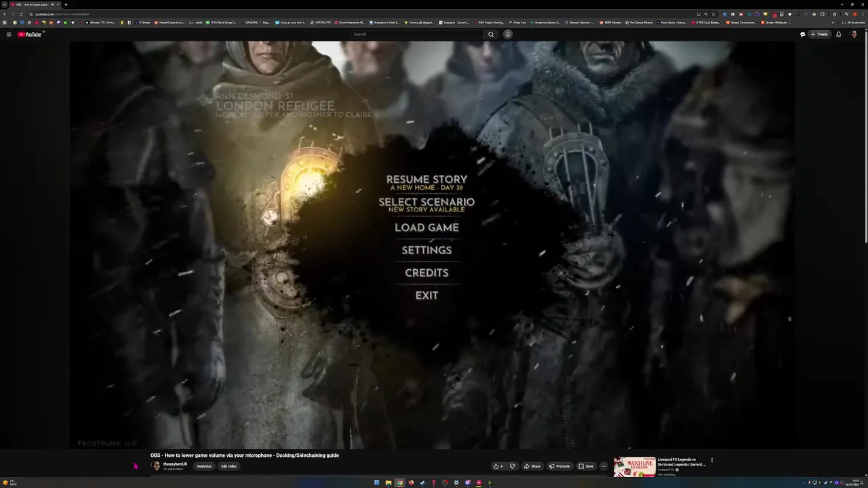Share the video
The height and width of the screenshot is (488, 868).
532,466
